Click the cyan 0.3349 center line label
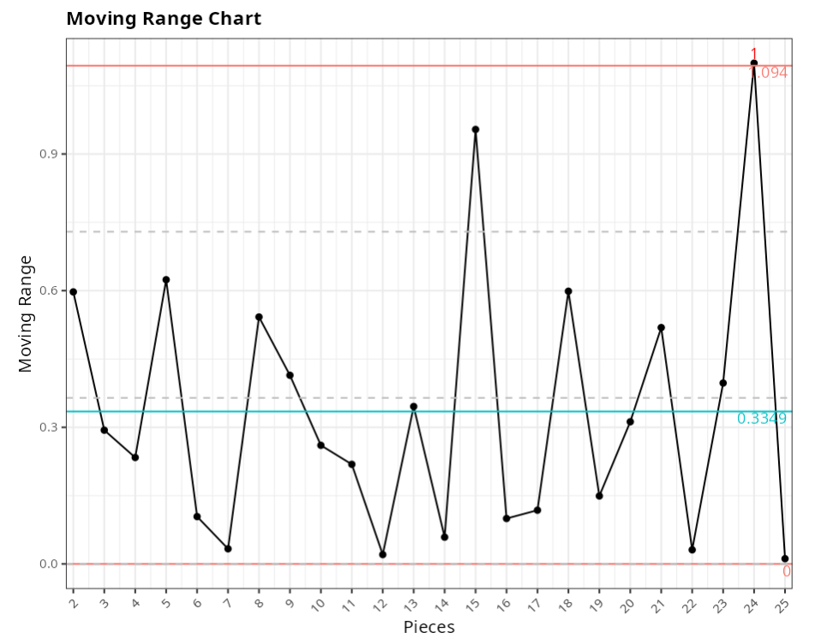815x644 pixels. click(761, 419)
